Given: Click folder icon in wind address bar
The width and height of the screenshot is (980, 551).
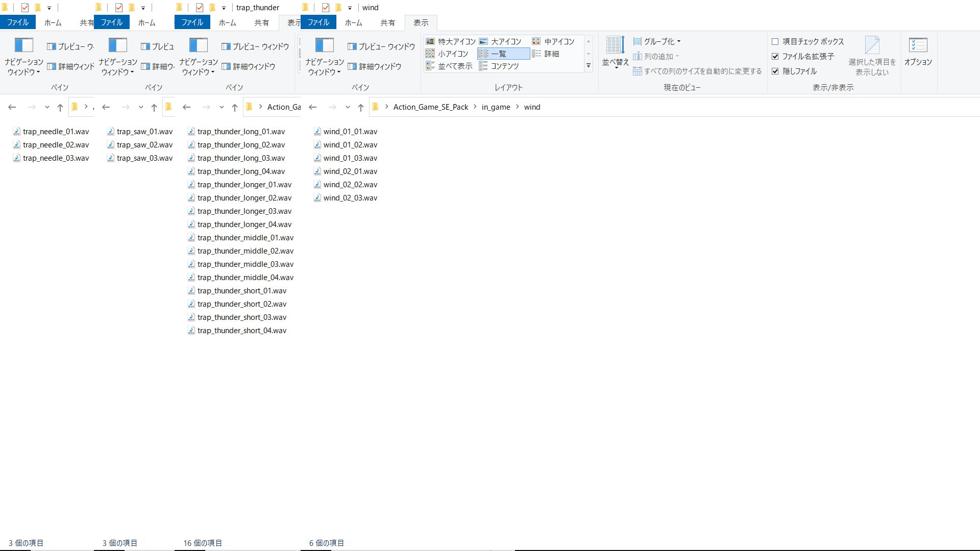Looking at the screenshot, I should [376, 107].
